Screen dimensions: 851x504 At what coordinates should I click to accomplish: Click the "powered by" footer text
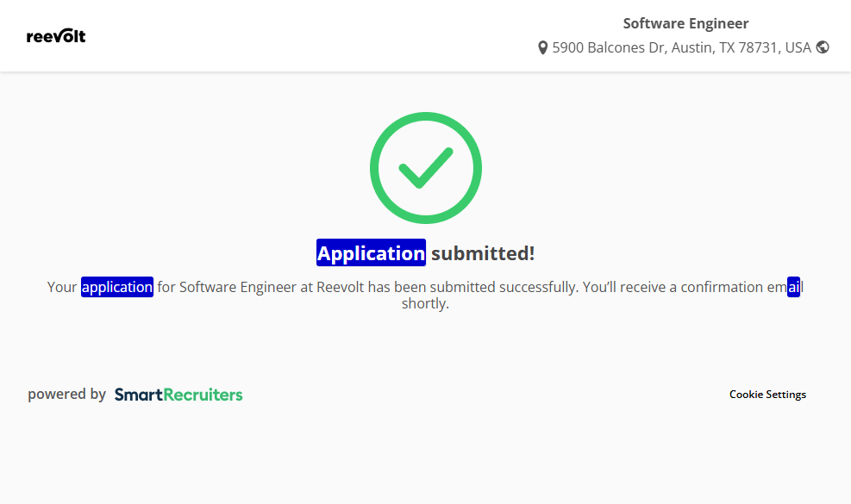pyautogui.click(x=66, y=395)
